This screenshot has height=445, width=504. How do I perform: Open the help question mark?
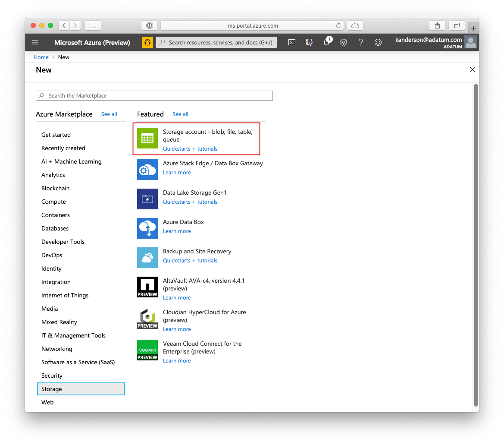coord(361,42)
